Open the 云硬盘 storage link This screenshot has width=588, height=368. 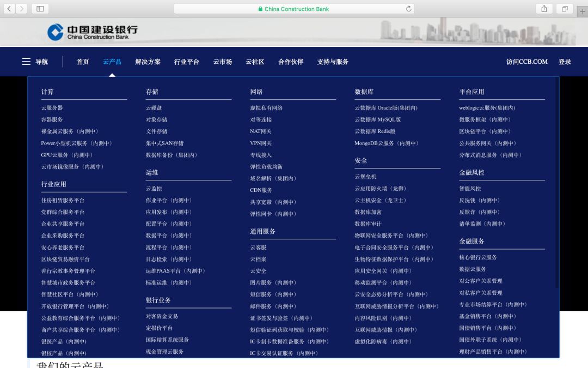click(154, 108)
